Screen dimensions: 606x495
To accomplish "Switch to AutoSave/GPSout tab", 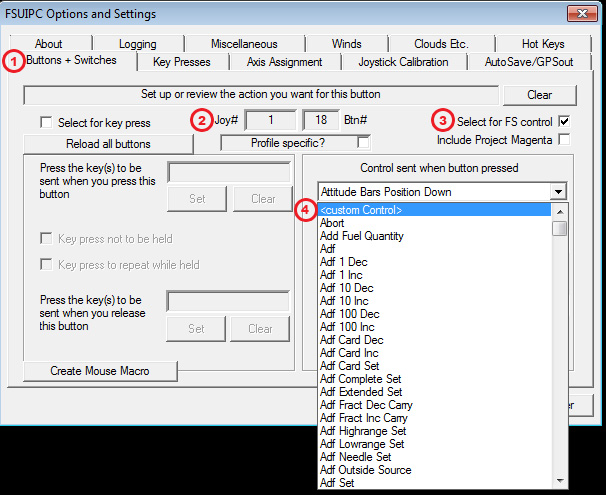I will (x=529, y=62).
